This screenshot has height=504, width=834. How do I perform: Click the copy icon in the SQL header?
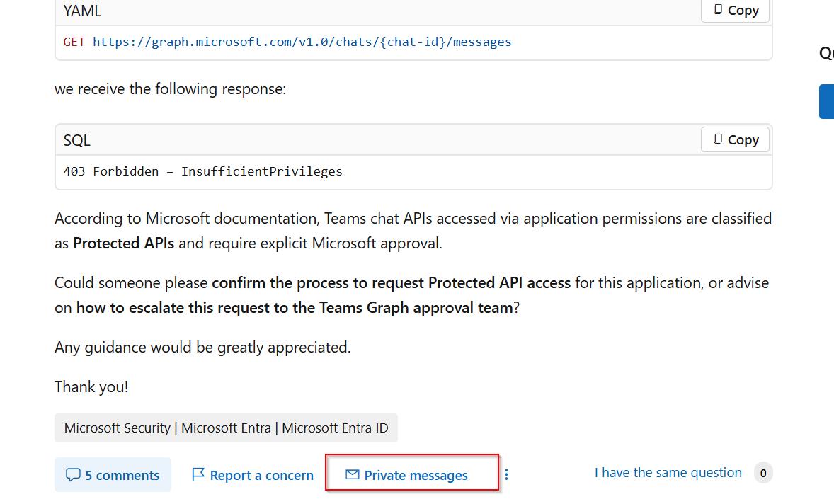click(718, 139)
